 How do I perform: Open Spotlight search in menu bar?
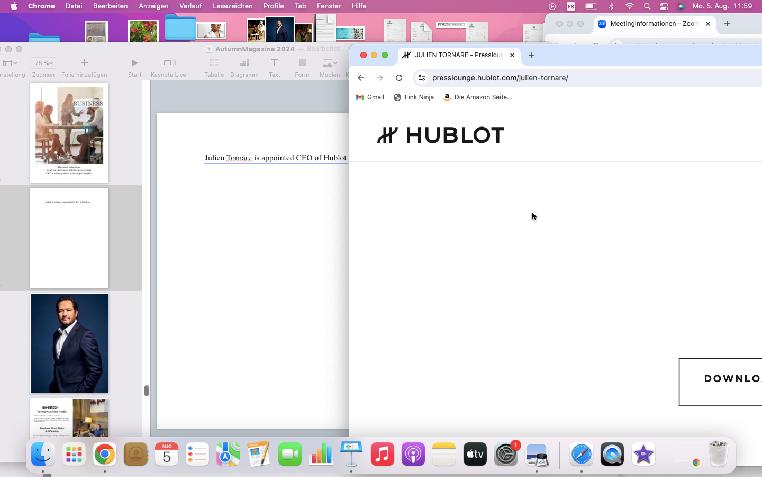646,6
